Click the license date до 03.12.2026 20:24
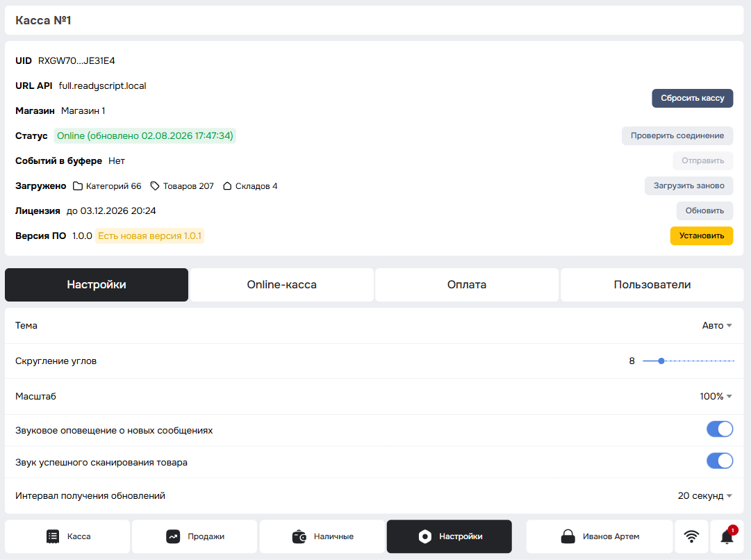 point(111,211)
